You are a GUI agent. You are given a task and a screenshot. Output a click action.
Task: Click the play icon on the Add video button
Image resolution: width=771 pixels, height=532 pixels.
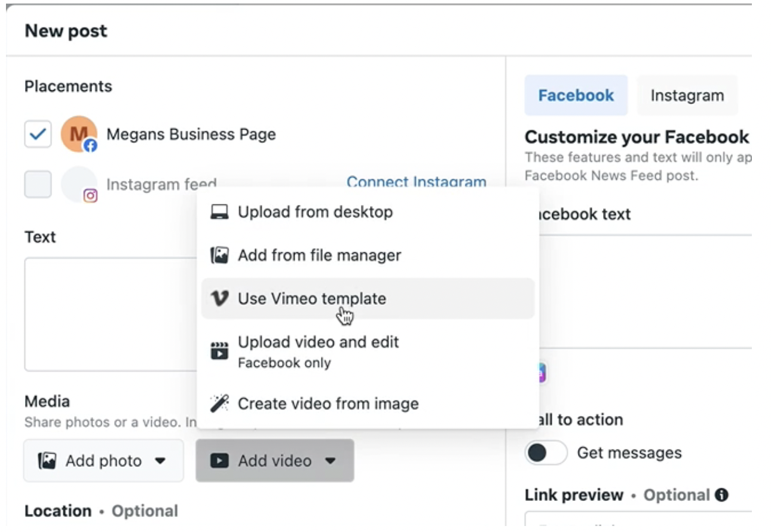(x=220, y=461)
